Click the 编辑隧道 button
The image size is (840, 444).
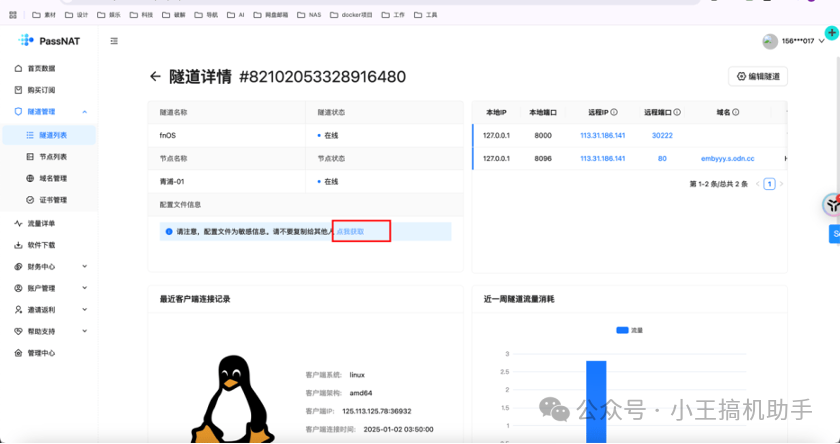point(757,76)
